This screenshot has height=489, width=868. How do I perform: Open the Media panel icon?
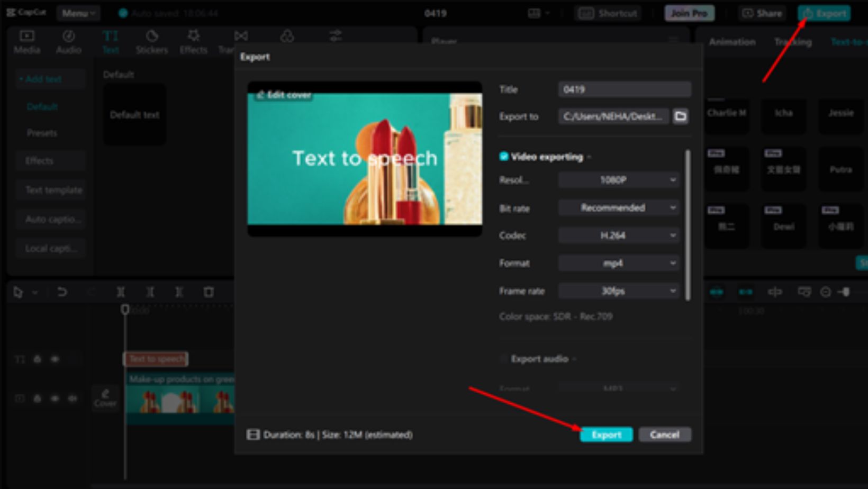pyautogui.click(x=26, y=42)
